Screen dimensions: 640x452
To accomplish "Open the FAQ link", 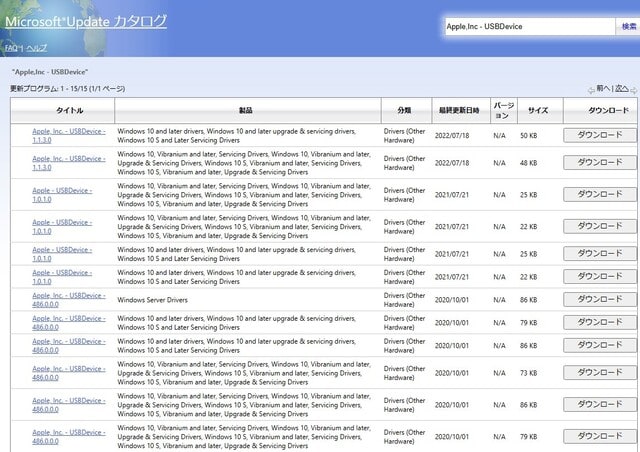I will [x=11, y=48].
